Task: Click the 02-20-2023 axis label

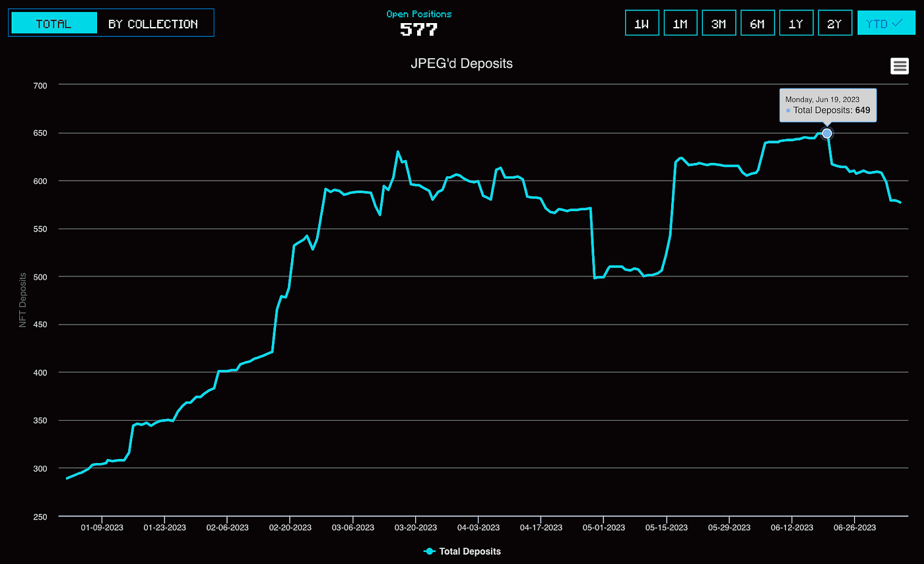Action: point(290,528)
